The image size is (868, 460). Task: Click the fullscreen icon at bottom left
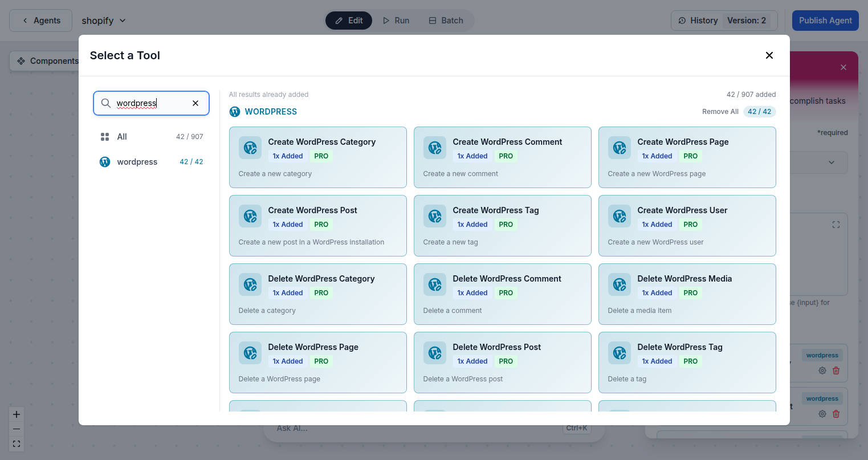16,443
